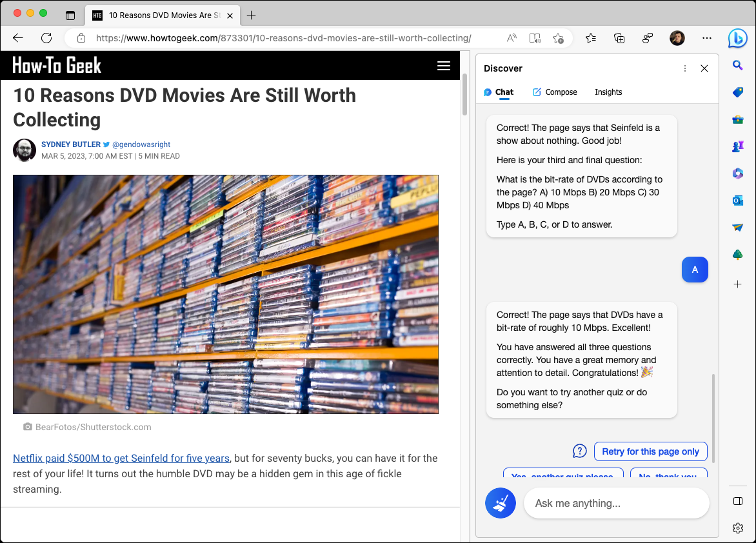This screenshot has width=756, height=543.
Task: Click the DVD shelf article image
Action: pyautogui.click(x=226, y=294)
